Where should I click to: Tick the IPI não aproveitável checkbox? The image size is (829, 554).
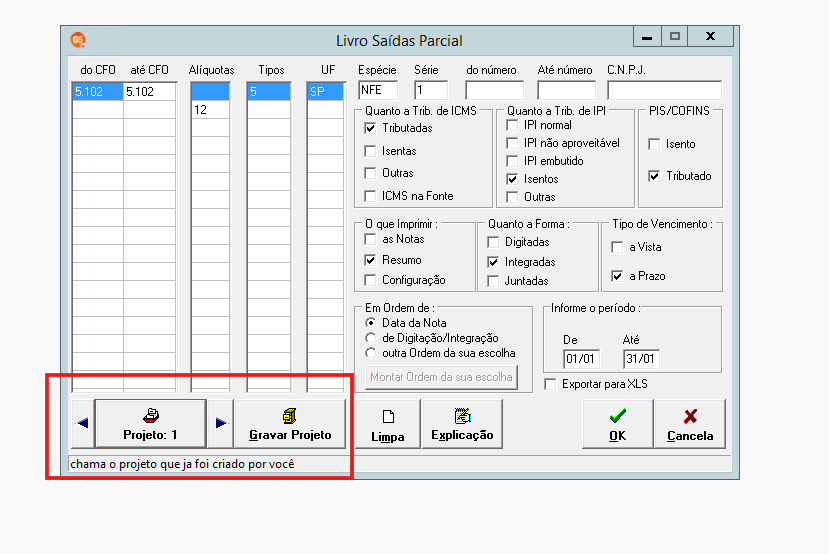(x=512, y=143)
